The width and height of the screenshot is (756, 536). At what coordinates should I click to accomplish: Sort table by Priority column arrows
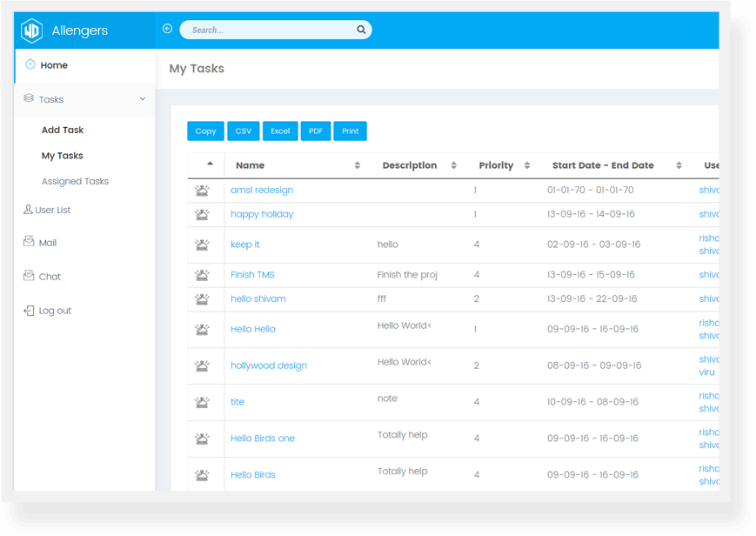[x=527, y=165]
